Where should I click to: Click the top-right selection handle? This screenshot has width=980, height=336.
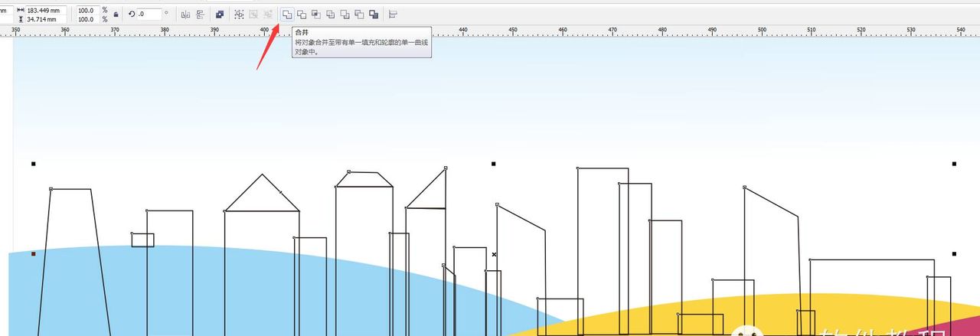pos(955,164)
